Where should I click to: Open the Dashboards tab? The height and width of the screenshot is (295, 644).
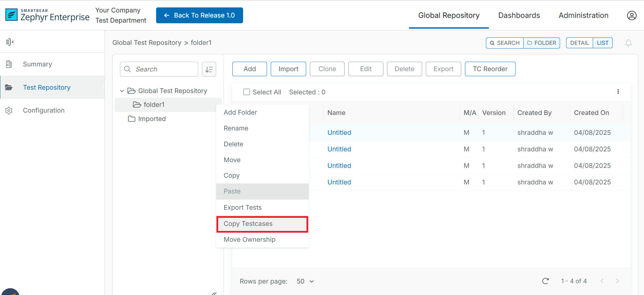click(x=519, y=16)
